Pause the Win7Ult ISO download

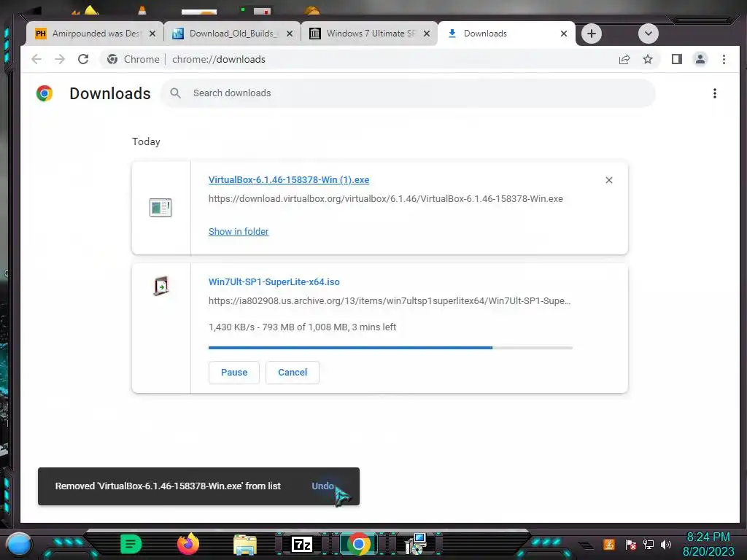[x=234, y=373]
